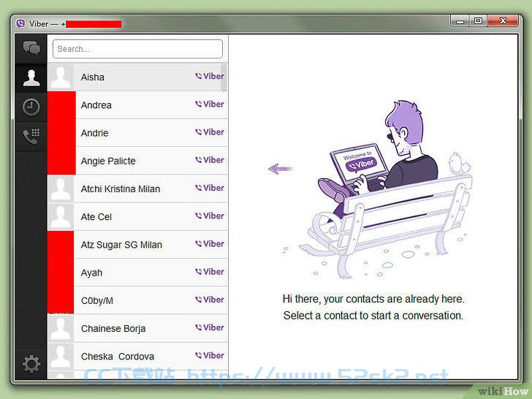Image resolution: width=532 pixels, height=399 pixels.
Task: Open the dialpad phone keypad icon
Action: click(31, 137)
